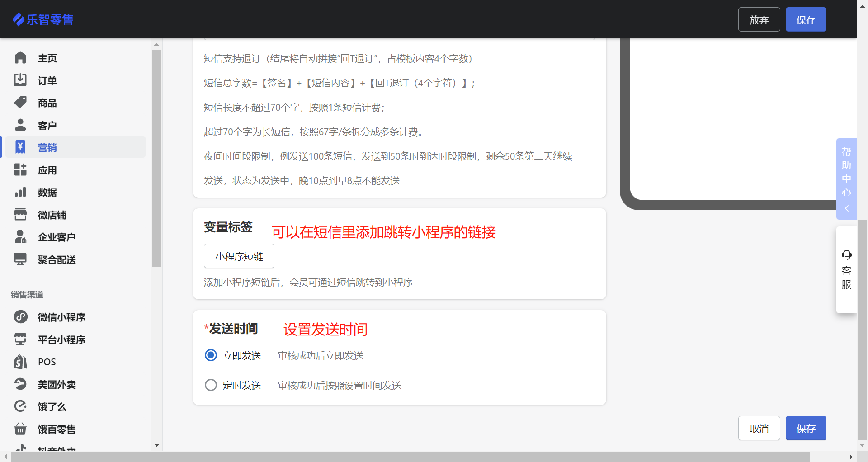Go to 主页 in the sidebar
Viewport: 868px width, 462px height.
[x=47, y=58]
